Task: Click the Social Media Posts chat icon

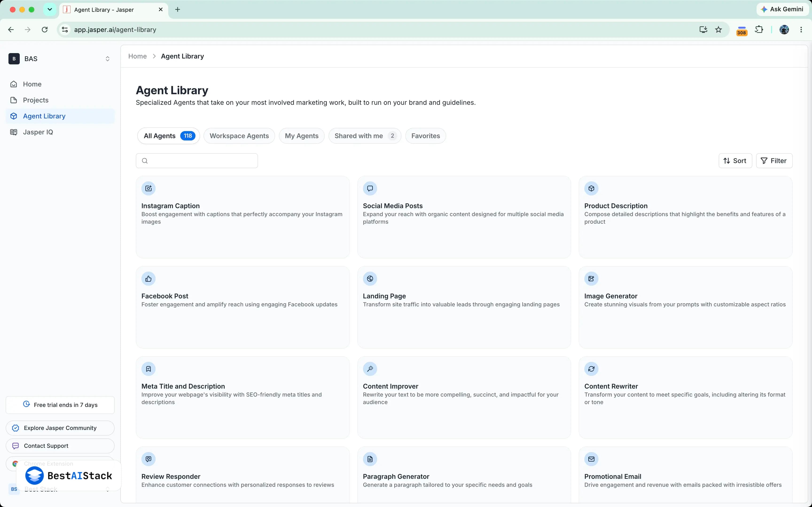Action: pos(370,188)
